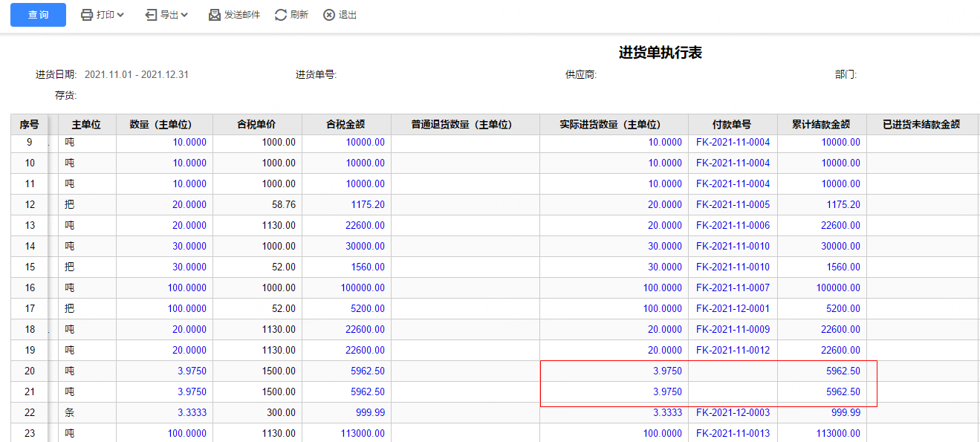Select the 数量（主单位） column header
Image resolution: width=980 pixels, height=442 pixels.
[x=164, y=124]
